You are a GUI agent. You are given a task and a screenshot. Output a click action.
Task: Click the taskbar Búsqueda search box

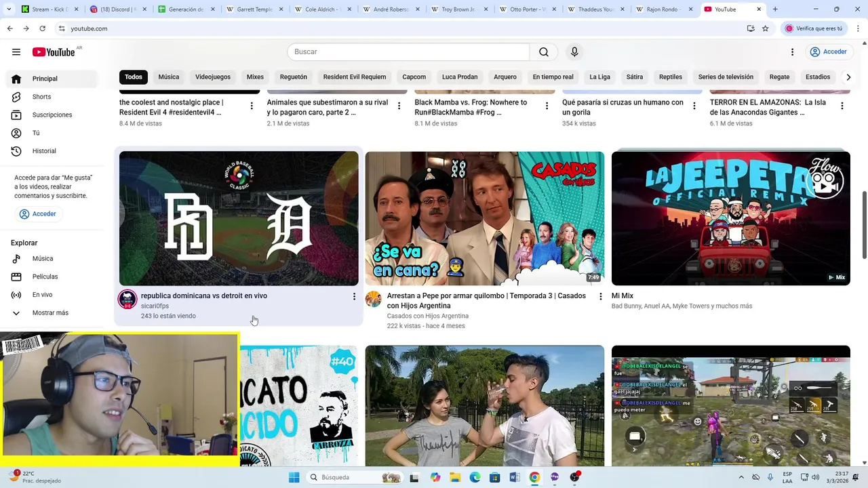coord(355,477)
